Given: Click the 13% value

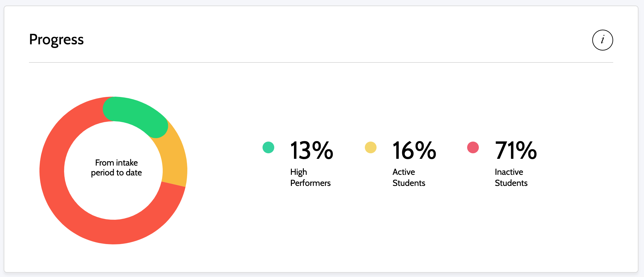Looking at the screenshot, I should [x=312, y=151].
